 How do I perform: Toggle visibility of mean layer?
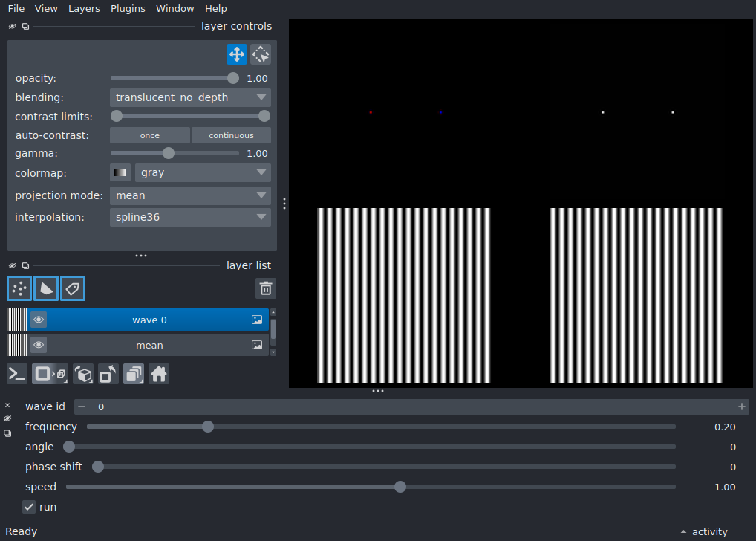pyautogui.click(x=39, y=345)
